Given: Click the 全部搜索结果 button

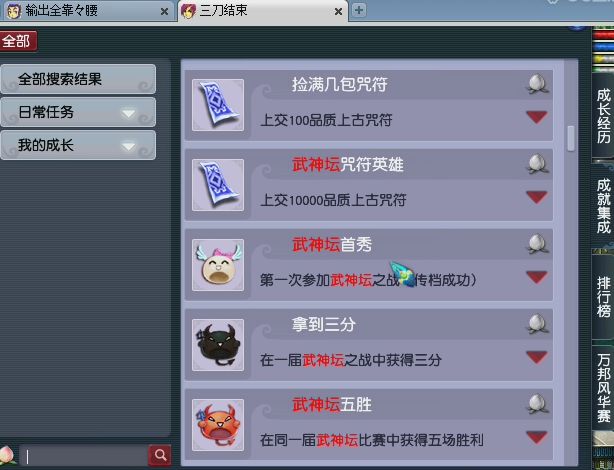Looking at the screenshot, I should click(x=78, y=79).
